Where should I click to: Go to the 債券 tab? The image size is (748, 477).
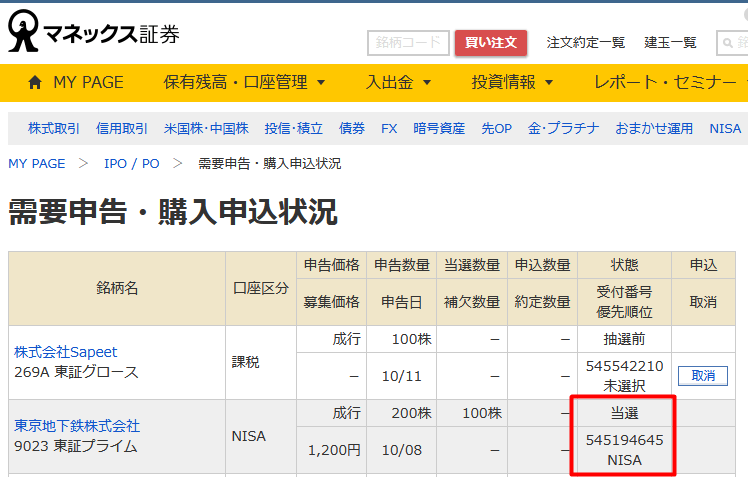352,128
